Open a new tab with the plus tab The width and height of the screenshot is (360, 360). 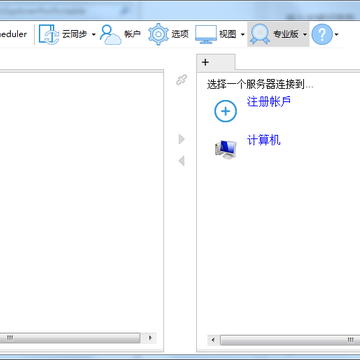(x=216, y=62)
